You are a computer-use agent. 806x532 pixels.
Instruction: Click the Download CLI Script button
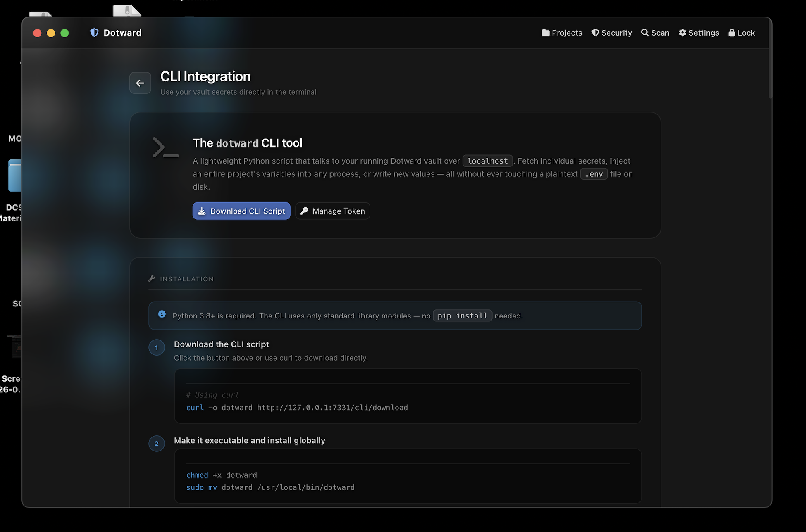[241, 211]
